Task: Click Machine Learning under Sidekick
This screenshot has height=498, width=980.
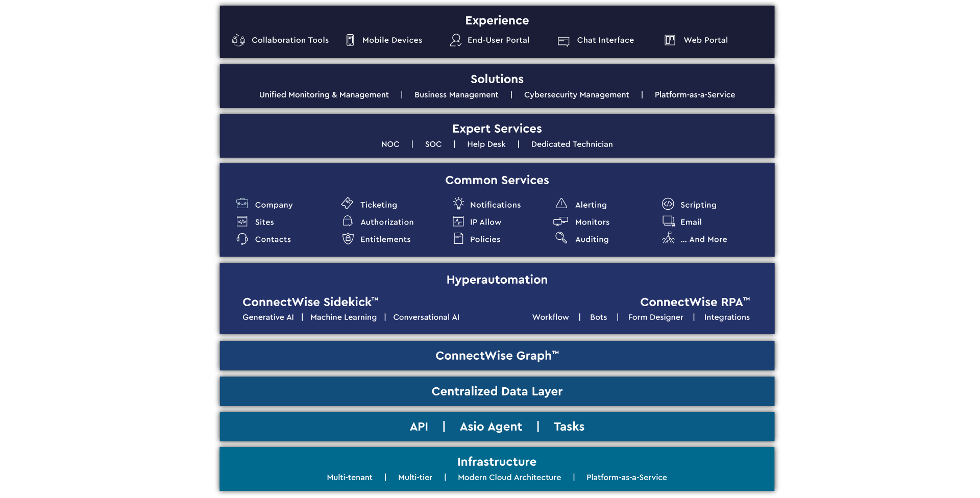Action: 343,317
